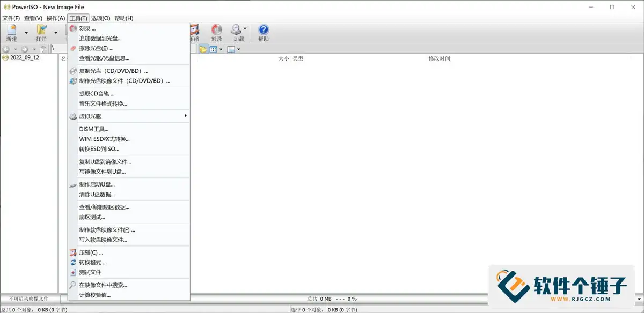This screenshot has height=313, width=644.
Task: Select 转换格式... menu entry
Action: 129,263
